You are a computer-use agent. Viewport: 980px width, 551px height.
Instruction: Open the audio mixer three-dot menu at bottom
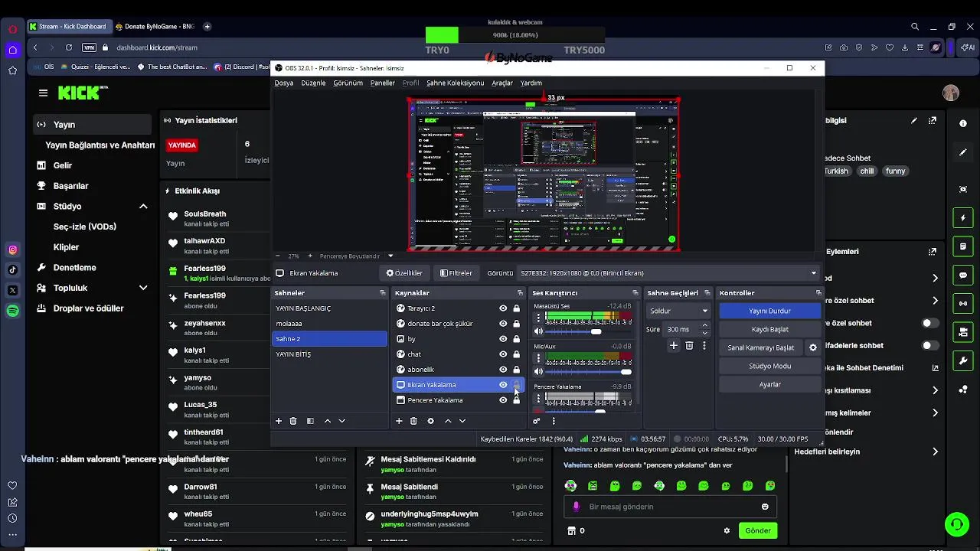(x=554, y=421)
